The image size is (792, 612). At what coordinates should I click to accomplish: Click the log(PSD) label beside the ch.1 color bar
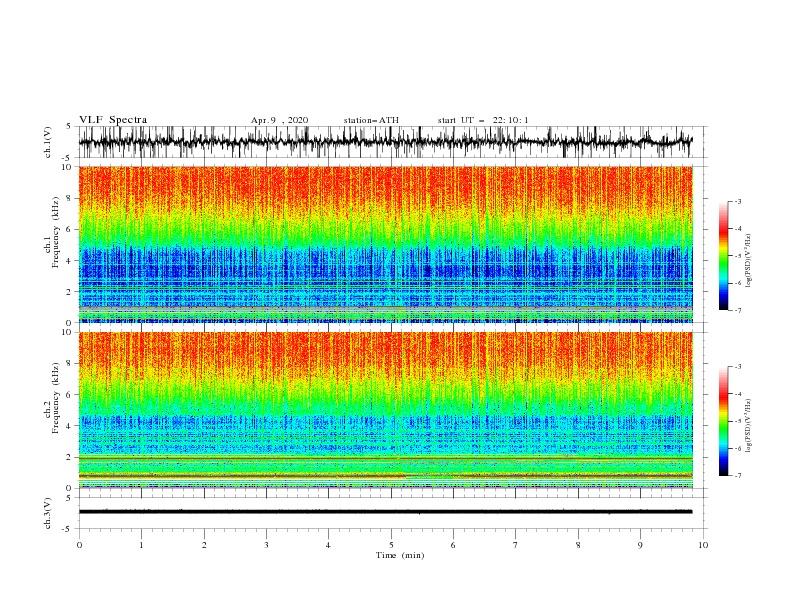pyautogui.click(x=749, y=261)
